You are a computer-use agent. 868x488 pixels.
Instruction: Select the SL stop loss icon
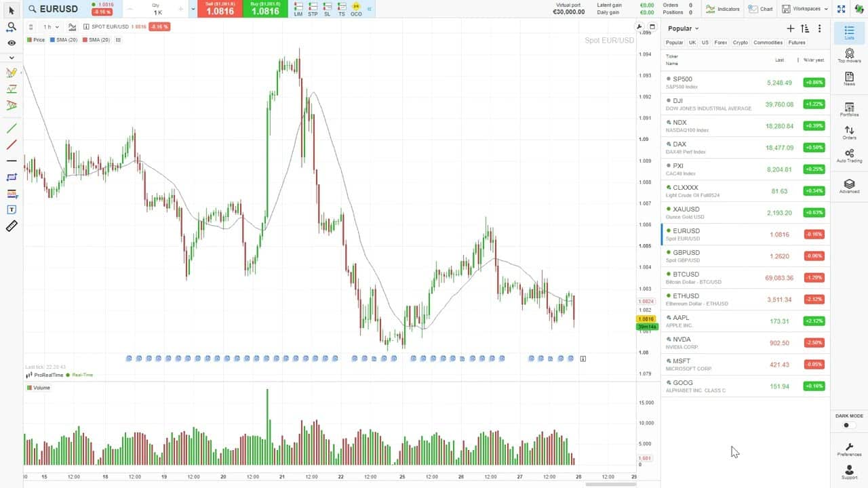click(x=328, y=9)
